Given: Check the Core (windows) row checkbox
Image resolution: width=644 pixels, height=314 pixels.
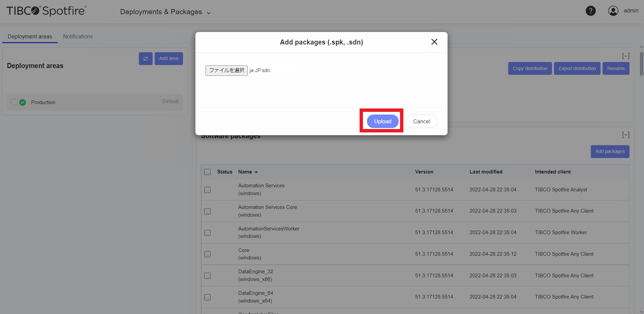Looking at the screenshot, I should click(208, 254).
